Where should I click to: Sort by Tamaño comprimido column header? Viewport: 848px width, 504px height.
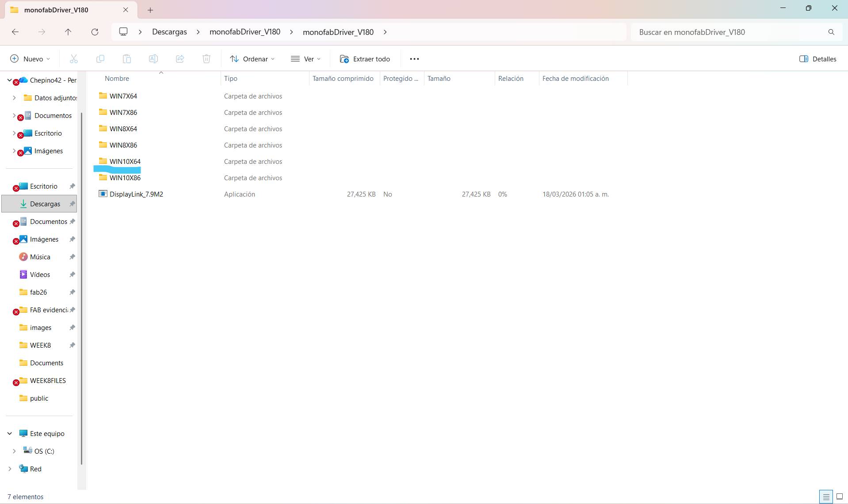[x=343, y=79]
